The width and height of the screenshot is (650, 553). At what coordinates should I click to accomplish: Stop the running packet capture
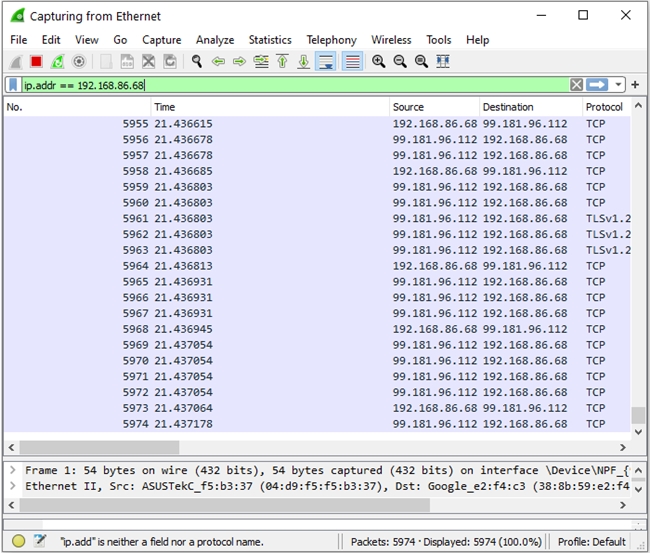pos(36,62)
